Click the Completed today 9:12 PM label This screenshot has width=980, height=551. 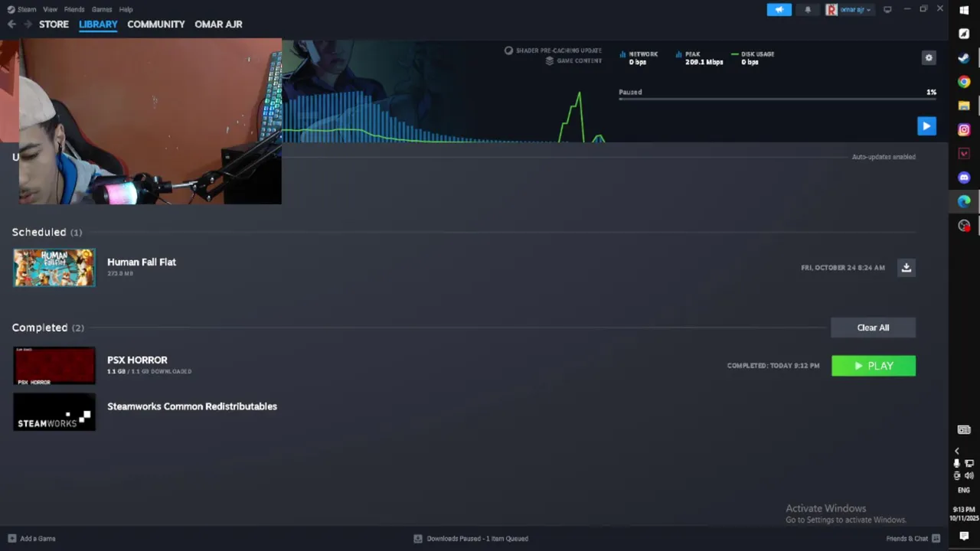[x=773, y=366]
